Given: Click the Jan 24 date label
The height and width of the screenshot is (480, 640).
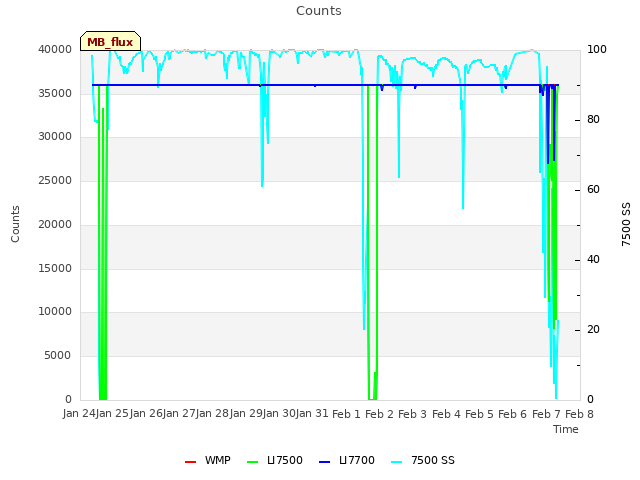Looking at the screenshot, I should pos(79,414).
